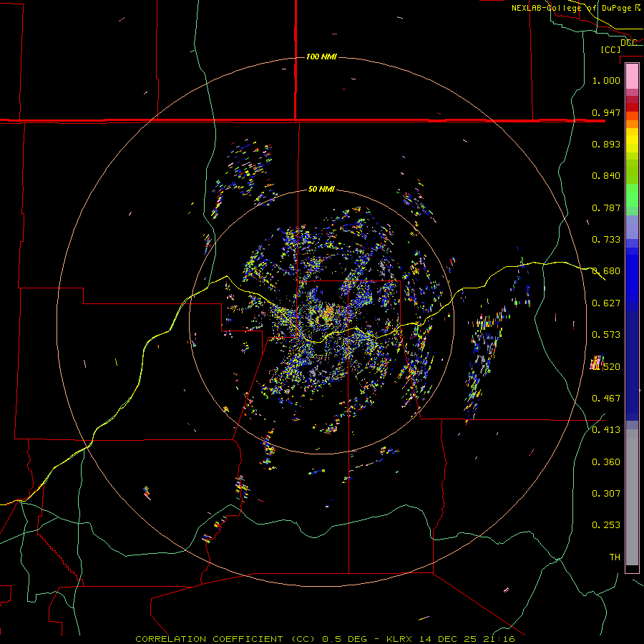Select the 0.253 scale value
This screenshot has height=644, width=644.
(606, 525)
